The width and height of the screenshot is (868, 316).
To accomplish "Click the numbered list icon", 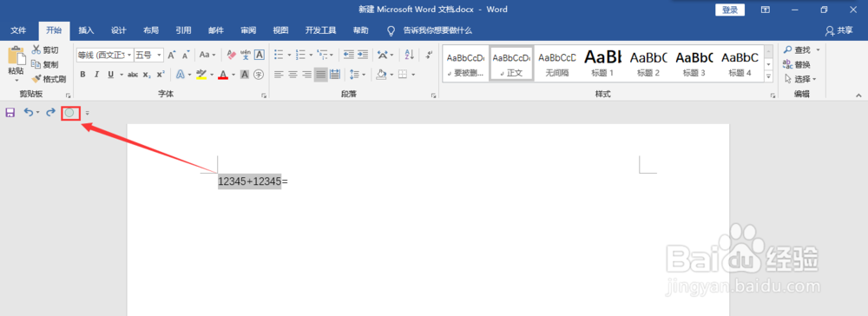I will [x=300, y=55].
